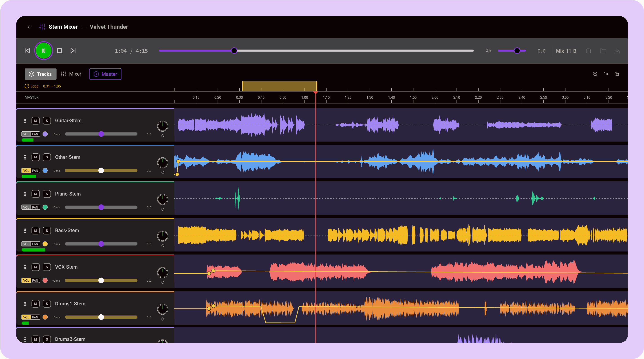Open the Drums1-Stem orange color swatch
Viewport: 644px width, 359px height.
tap(45, 317)
